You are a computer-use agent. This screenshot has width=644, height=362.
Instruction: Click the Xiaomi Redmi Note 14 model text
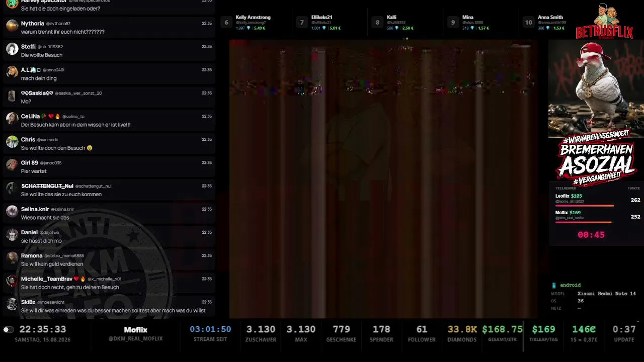(607, 294)
